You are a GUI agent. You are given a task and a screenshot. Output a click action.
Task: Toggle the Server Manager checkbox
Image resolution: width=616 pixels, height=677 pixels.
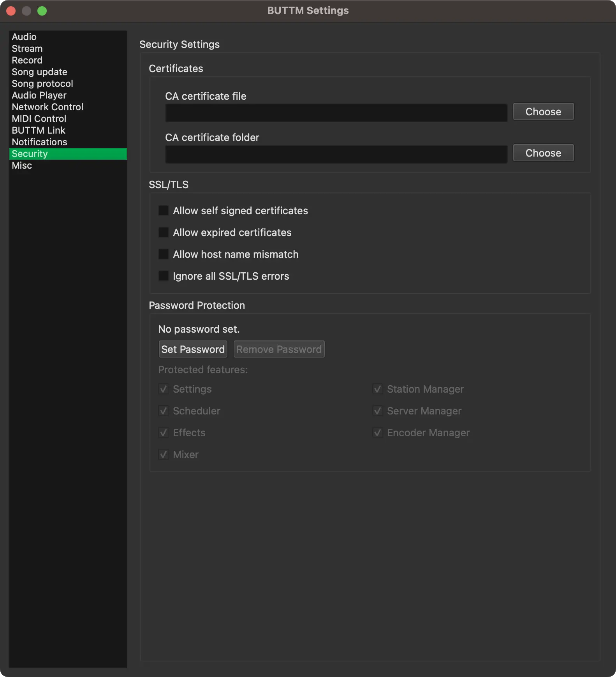[378, 411]
